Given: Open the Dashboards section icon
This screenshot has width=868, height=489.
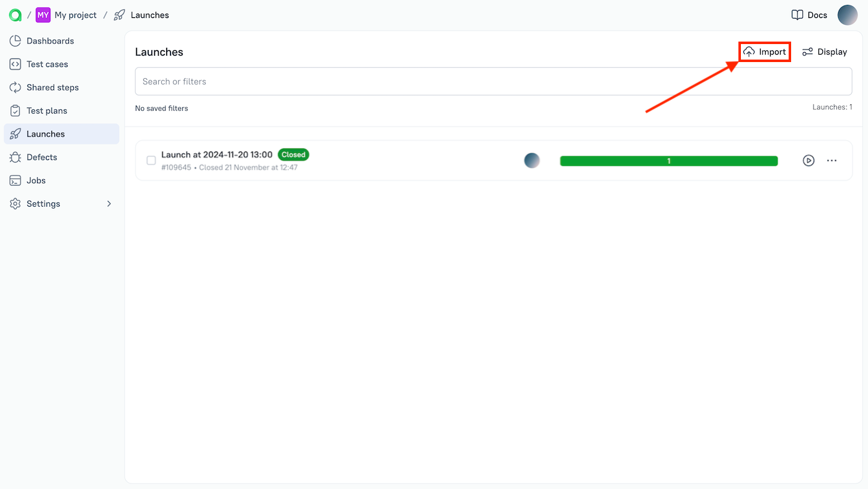Looking at the screenshot, I should [14, 40].
